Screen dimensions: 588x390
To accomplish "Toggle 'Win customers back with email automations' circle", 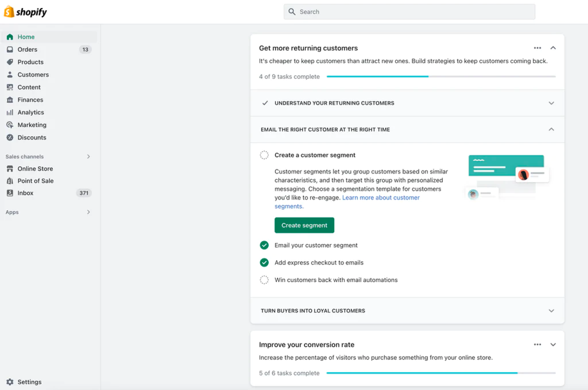I will click(264, 280).
